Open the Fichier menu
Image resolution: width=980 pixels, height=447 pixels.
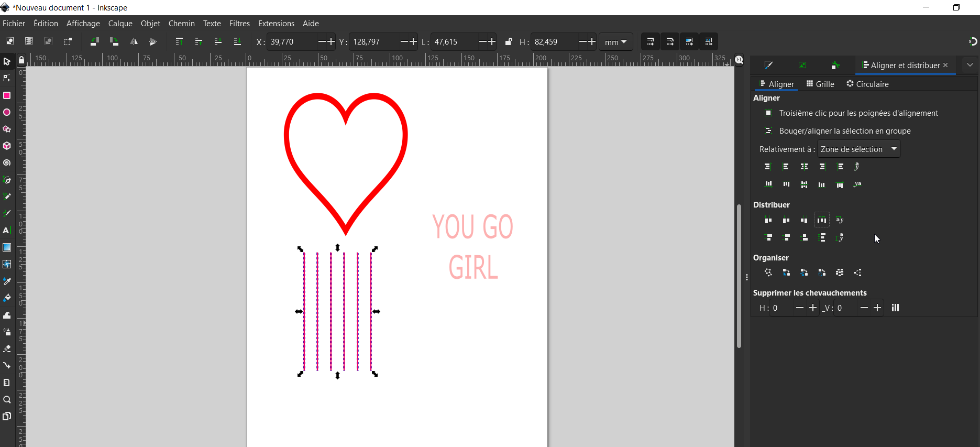pos(14,24)
